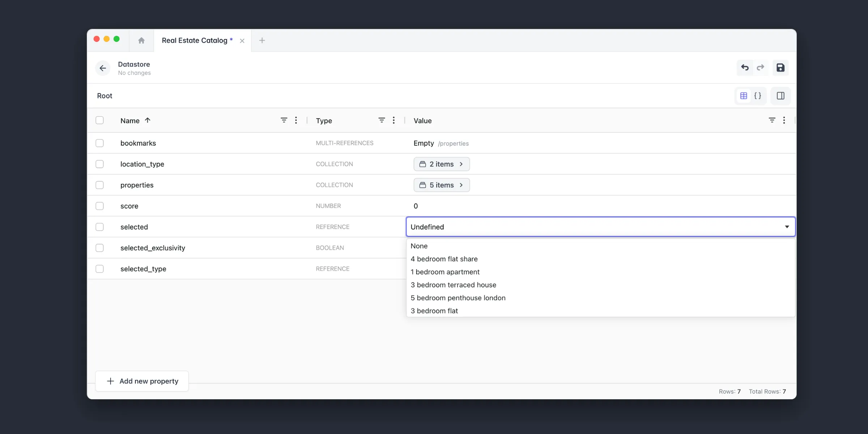Click the location_type name cell

142,164
